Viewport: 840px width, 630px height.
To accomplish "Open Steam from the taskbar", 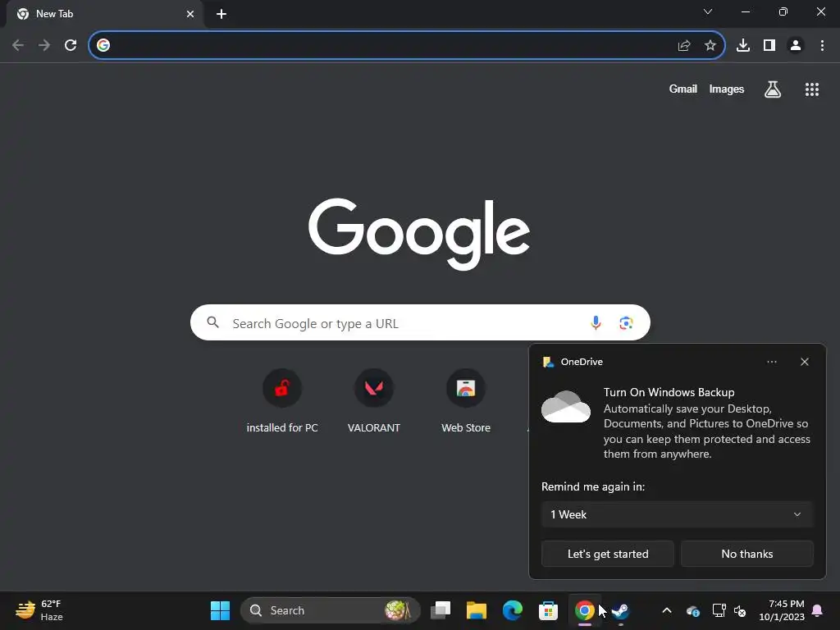I will [x=620, y=610].
